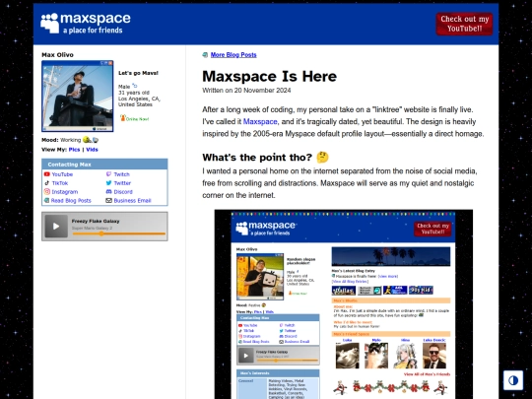
Task: Open the More Blog Posts link
Action: (x=233, y=54)
